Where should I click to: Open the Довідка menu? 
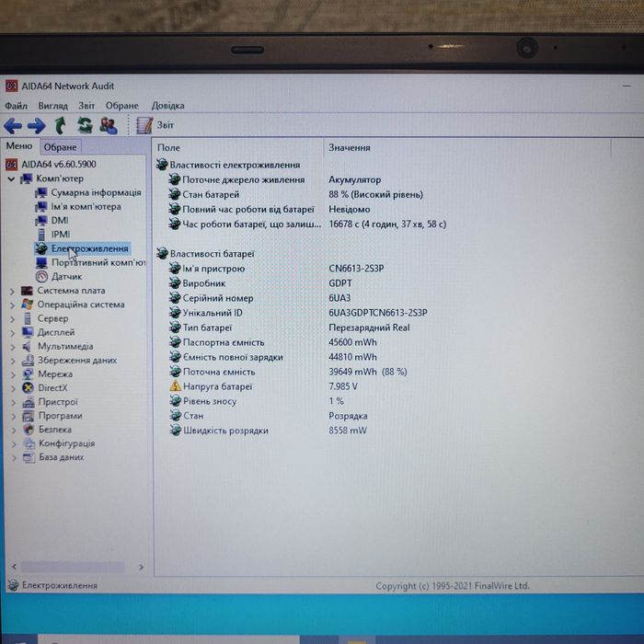click(167, 106)
